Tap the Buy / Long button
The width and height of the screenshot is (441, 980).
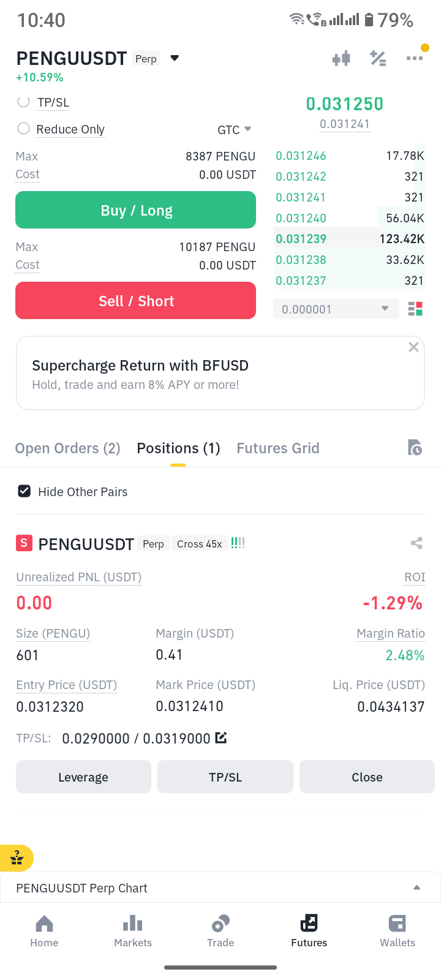click(135, 210)
